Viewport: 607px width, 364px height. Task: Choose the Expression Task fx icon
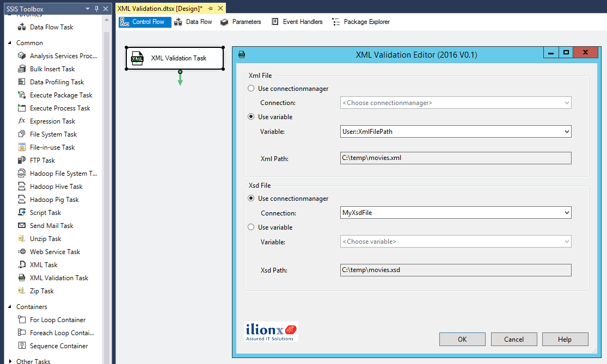pyautogui.click(x=22, y=121)
